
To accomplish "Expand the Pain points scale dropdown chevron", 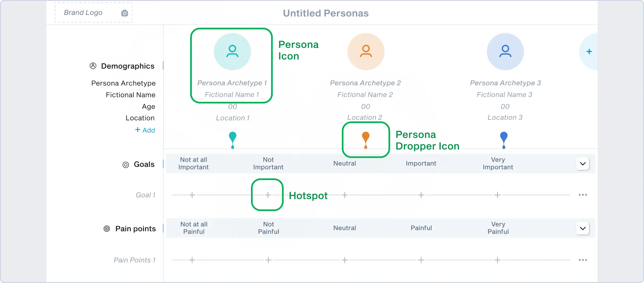I will 583,228.
